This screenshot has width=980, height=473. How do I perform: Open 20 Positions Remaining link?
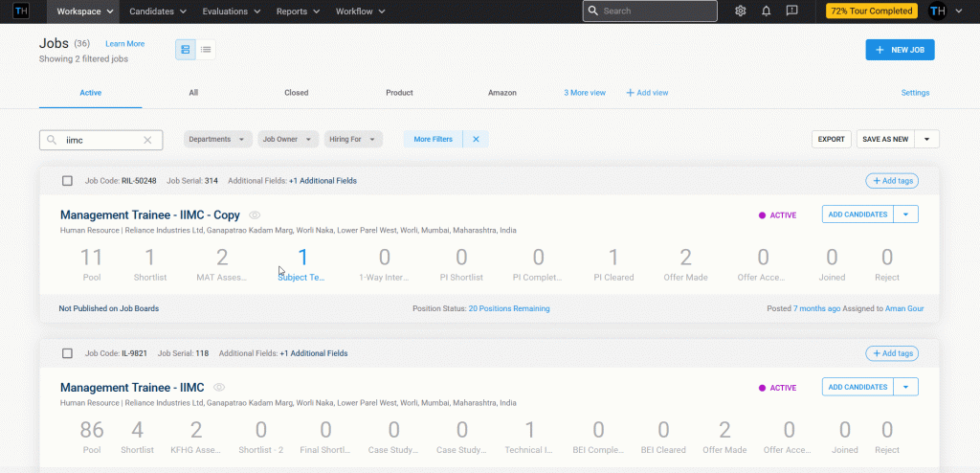pyautogui.click(x=509, y=308)
